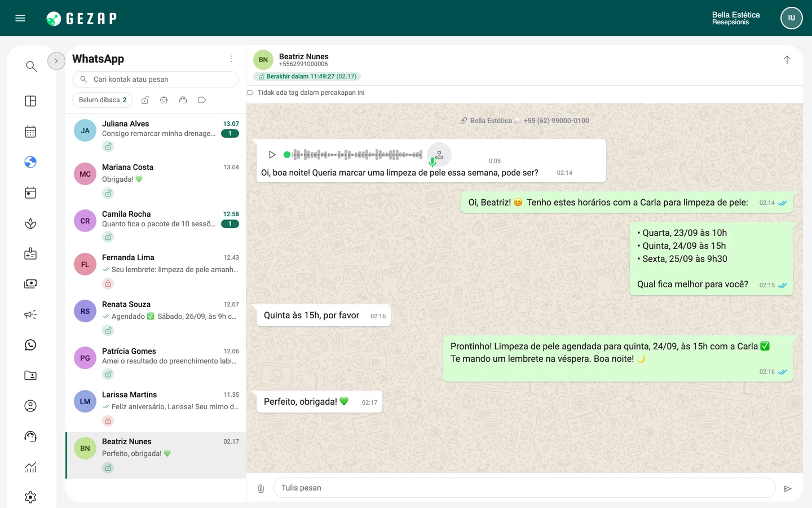Open the WhatsApp icon in the sidebar
The width and height of the screenshot is (812, 508).
(30, 345)
